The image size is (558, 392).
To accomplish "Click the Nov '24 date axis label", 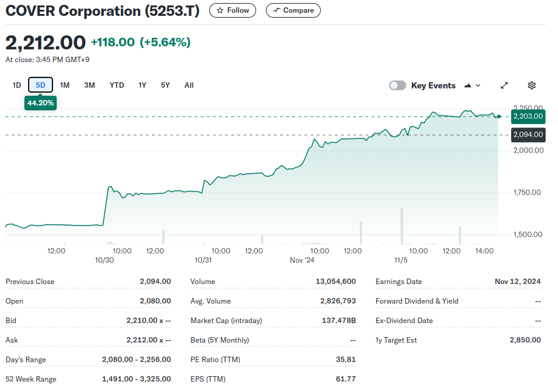I will [x=302, y=260].
